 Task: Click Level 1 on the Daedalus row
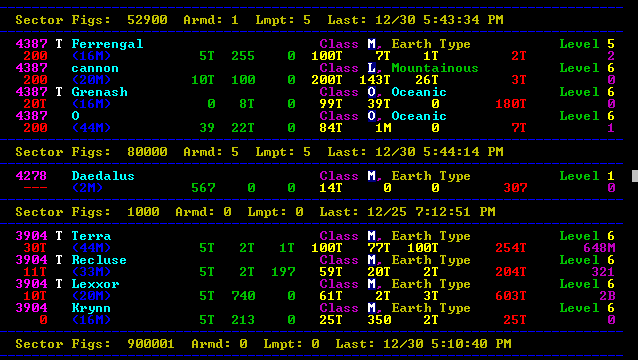coord(587,176)
